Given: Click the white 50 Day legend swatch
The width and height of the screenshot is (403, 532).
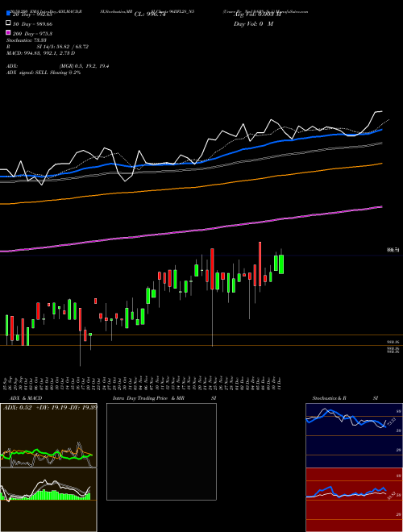Looking at the screenshot, I should click(x=8, y=23).
